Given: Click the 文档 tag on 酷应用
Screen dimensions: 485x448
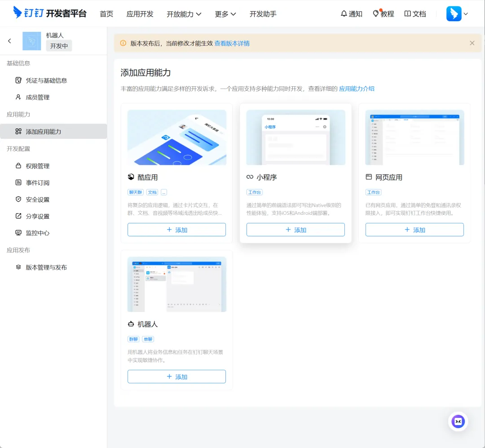Looking at the screenshot, I should 152,192.
